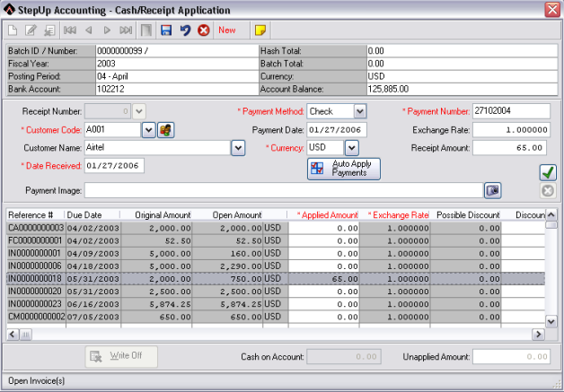The height and width of the screenshot is (392, 564).
Task: Click the new document toolbar icon
Action: 13,30
